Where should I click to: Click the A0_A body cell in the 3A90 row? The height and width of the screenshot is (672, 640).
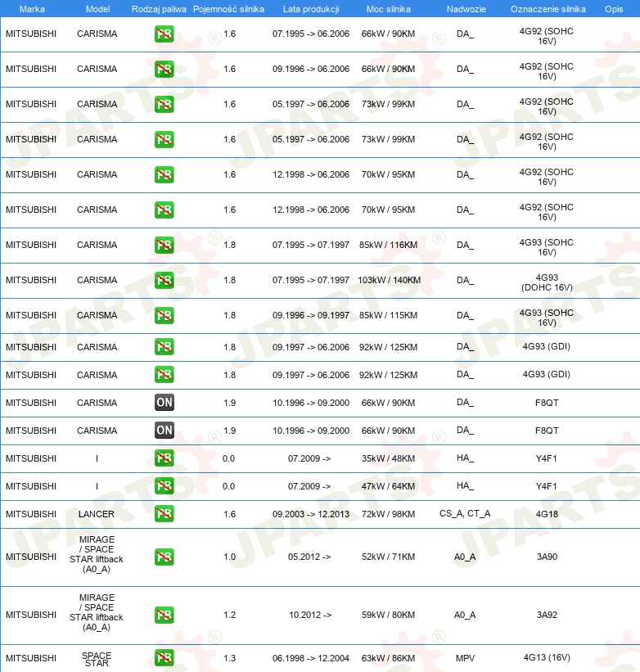465,557
